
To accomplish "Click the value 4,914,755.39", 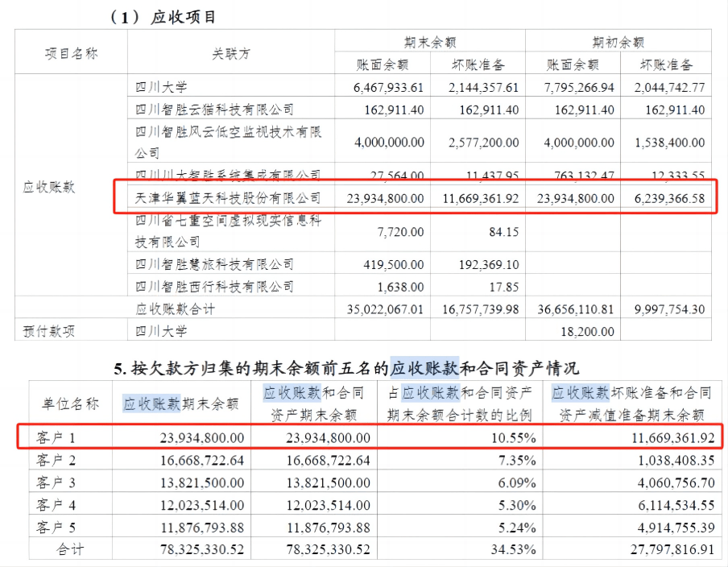I will pos(676,528).
